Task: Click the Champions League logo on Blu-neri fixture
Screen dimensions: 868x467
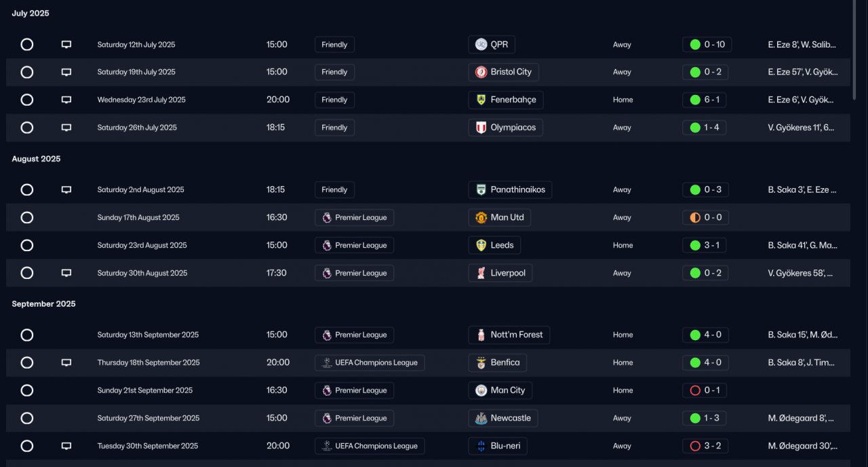Action: tap(327, 446)
